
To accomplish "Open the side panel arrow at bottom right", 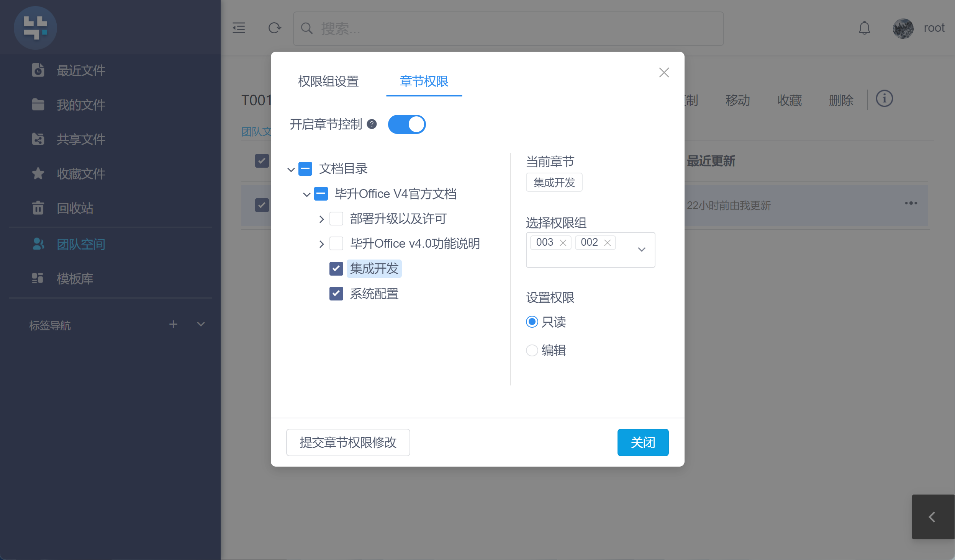I will click(x=932, y=517).
